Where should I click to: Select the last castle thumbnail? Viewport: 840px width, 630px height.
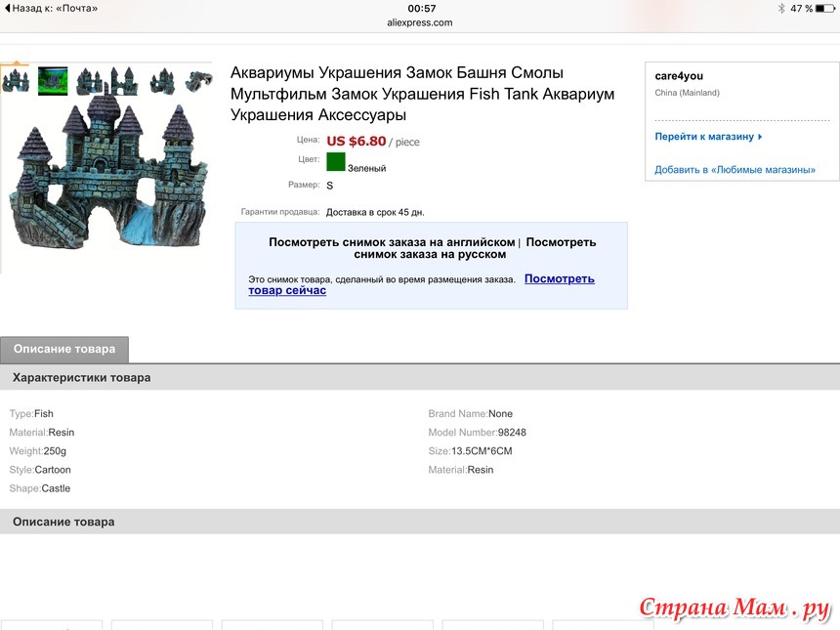(x=198, y=81)
